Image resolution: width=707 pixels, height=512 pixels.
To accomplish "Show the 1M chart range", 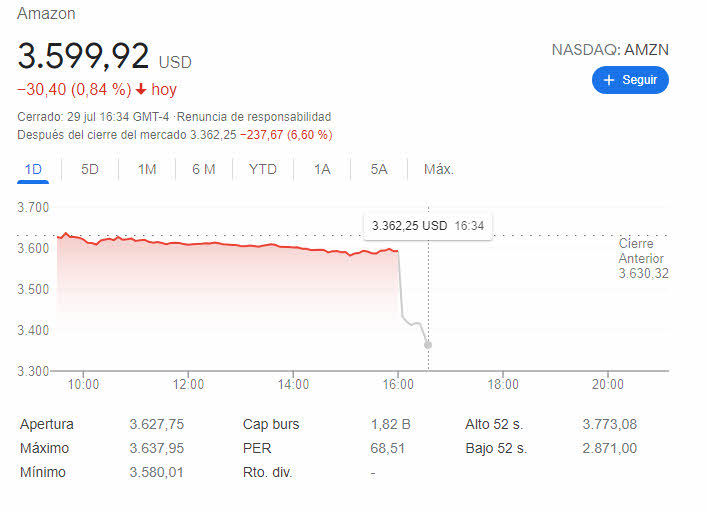I will [147, 169].
